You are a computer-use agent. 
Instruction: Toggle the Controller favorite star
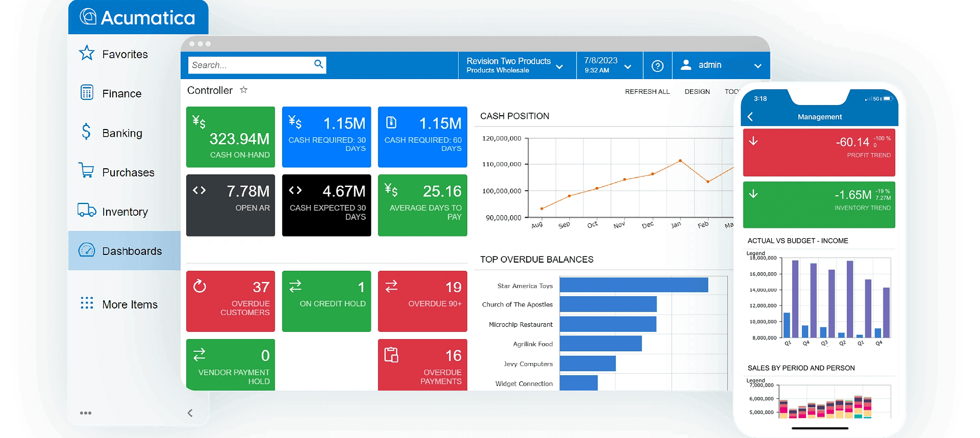243,90
